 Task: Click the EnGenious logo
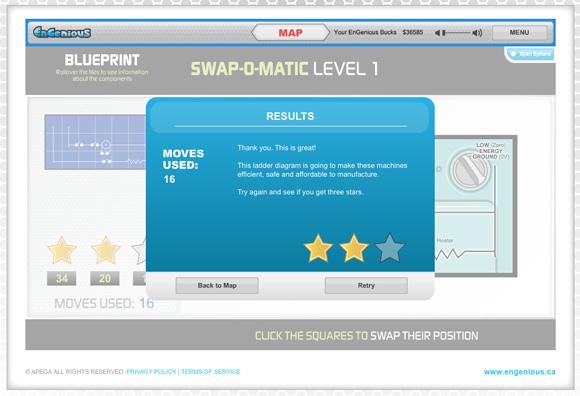click(x=62, y=33)
